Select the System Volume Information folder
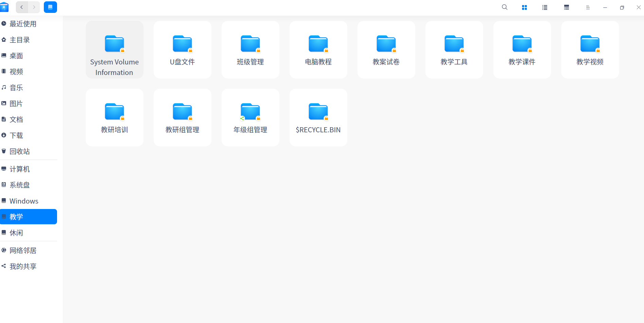The width and height of the screenshot is (644, 323). pyautogui.click(x=114, y=50)
